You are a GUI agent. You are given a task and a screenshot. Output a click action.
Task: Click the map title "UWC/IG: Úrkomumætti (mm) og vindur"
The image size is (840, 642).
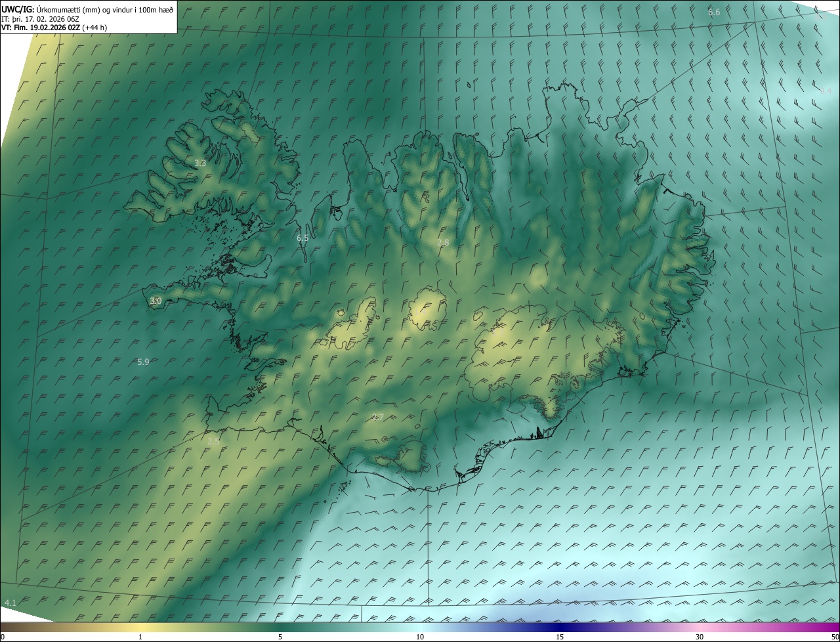click(x=87, y=9)
